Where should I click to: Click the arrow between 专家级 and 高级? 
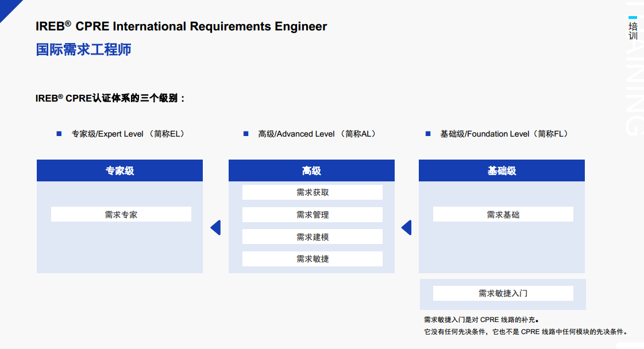coord(215,227)
